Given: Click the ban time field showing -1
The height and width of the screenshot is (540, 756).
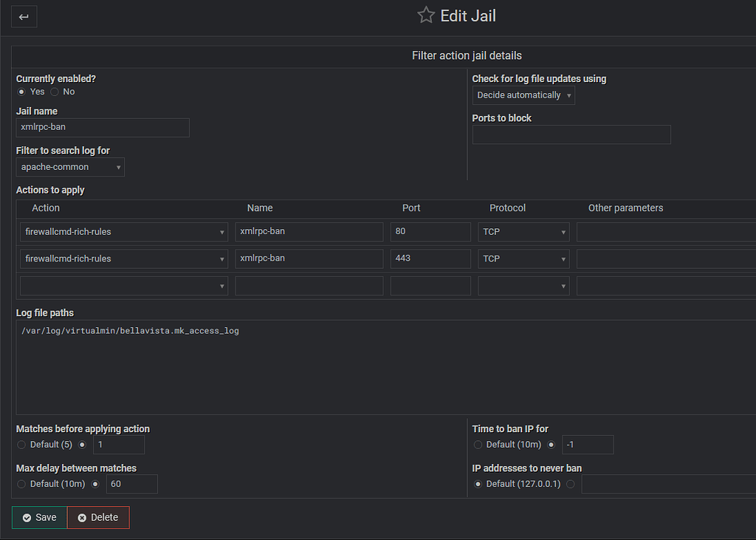Looking at the screenshot, I should pyautogui.click(x=588, y=445).
